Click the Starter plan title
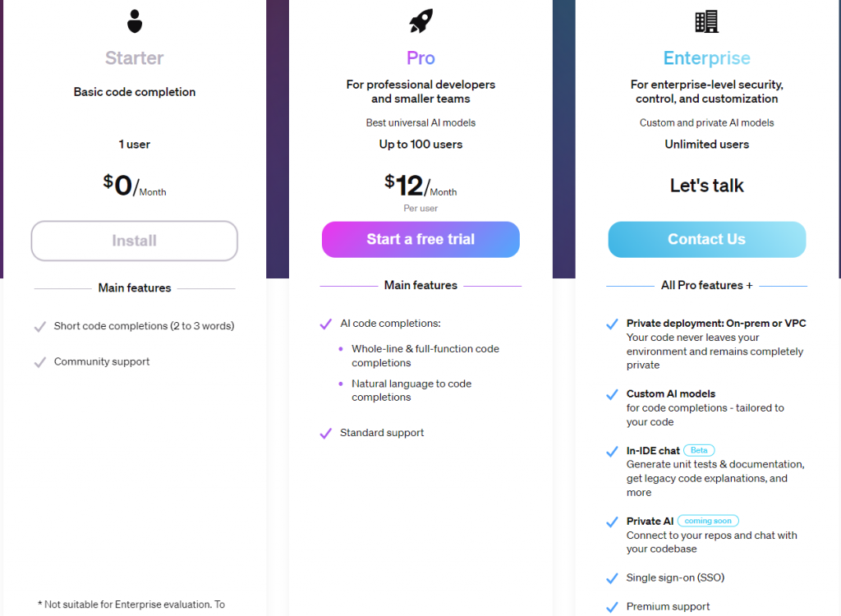Image resolution: width=841 pixels, height=616 pixels. [x=135, y=58]
